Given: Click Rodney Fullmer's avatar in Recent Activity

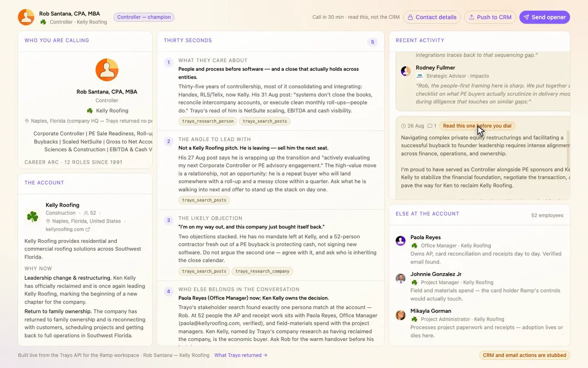Looking at the screenshot, I should (x=406, y=71).
